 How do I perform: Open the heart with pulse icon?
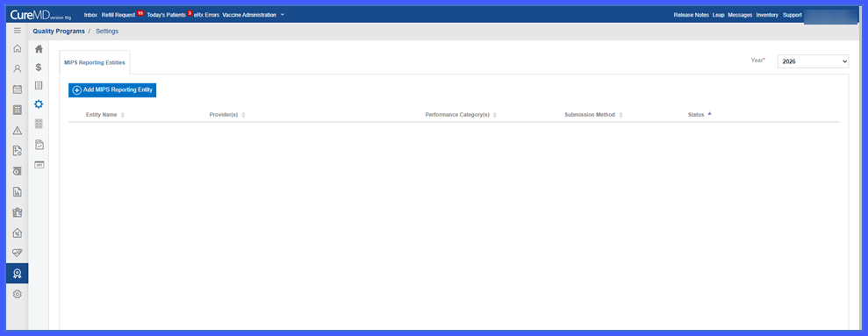click(x=18, y=253)
